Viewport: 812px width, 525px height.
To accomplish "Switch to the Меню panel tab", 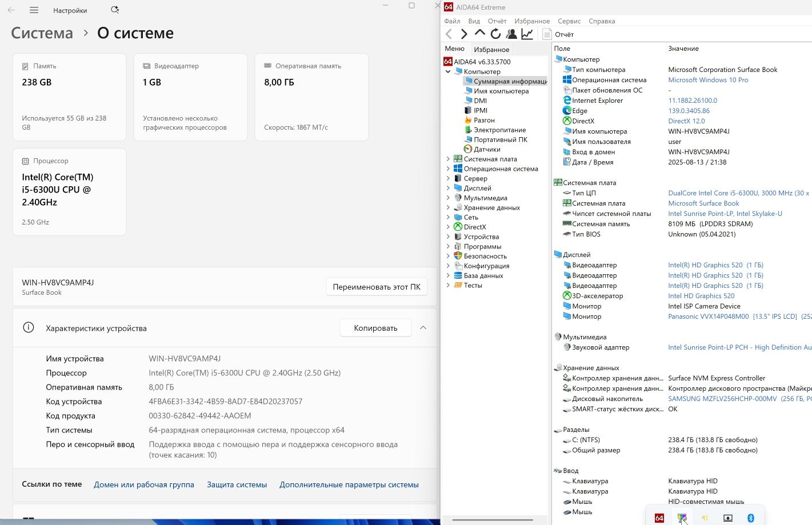I will click(x=455, y=49).
